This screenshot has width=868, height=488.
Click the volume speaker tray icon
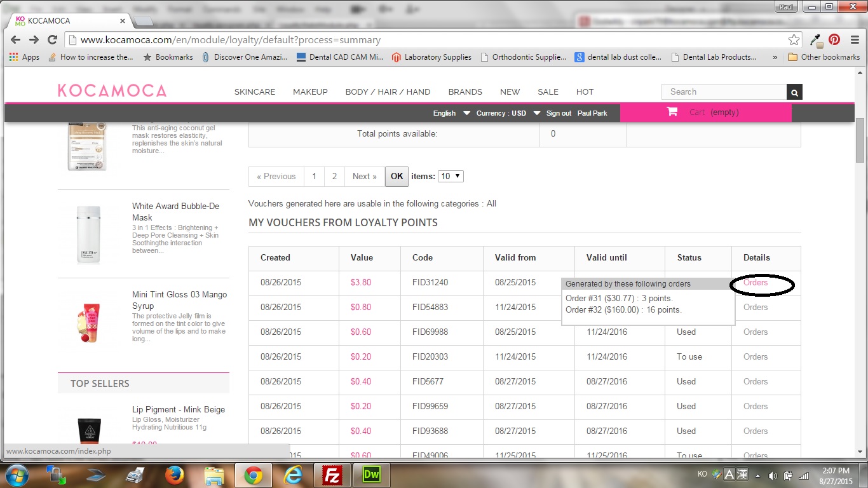[773, 475]
